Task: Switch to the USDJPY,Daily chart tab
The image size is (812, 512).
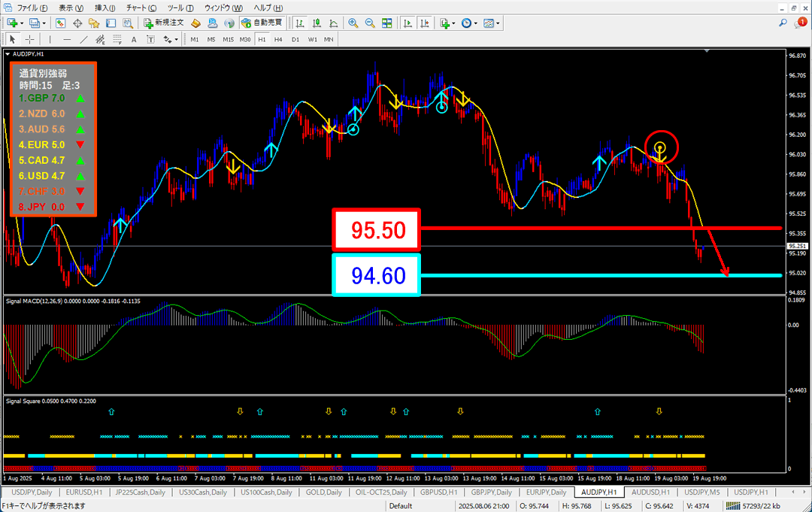Action: [x=32, y=492]
